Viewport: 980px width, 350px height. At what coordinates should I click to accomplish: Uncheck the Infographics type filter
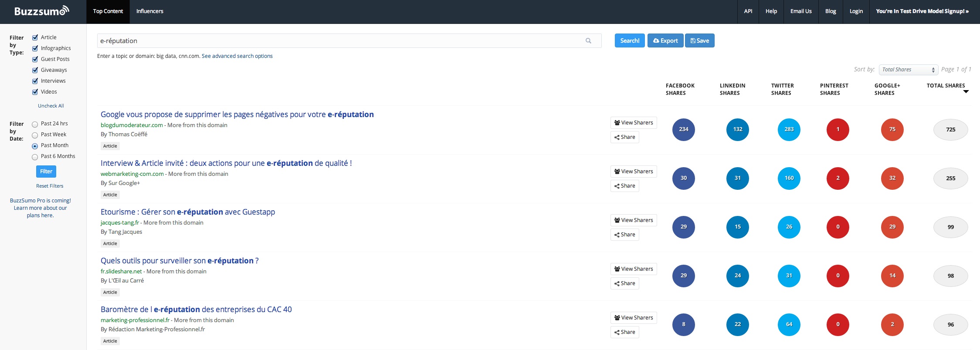point(35,48)
